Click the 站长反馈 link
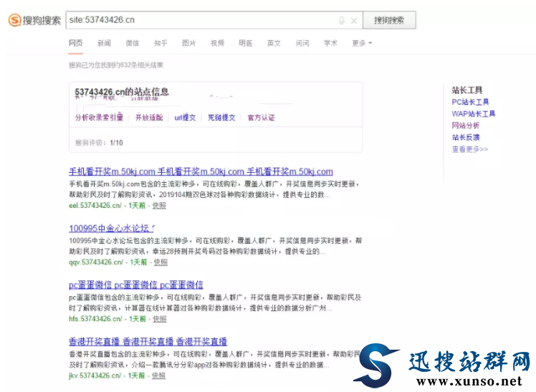Image resolution: width=536 pixels, height=392 pixels. (466, 138)
